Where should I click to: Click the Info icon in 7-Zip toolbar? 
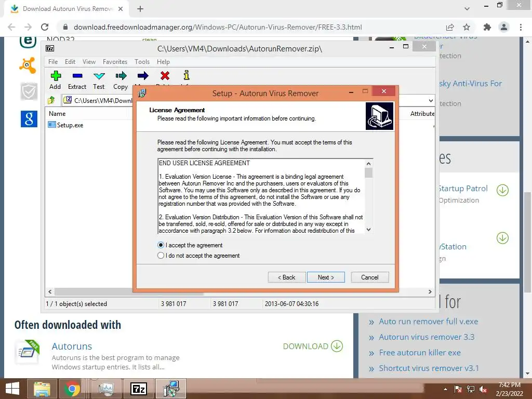(187, 75)
